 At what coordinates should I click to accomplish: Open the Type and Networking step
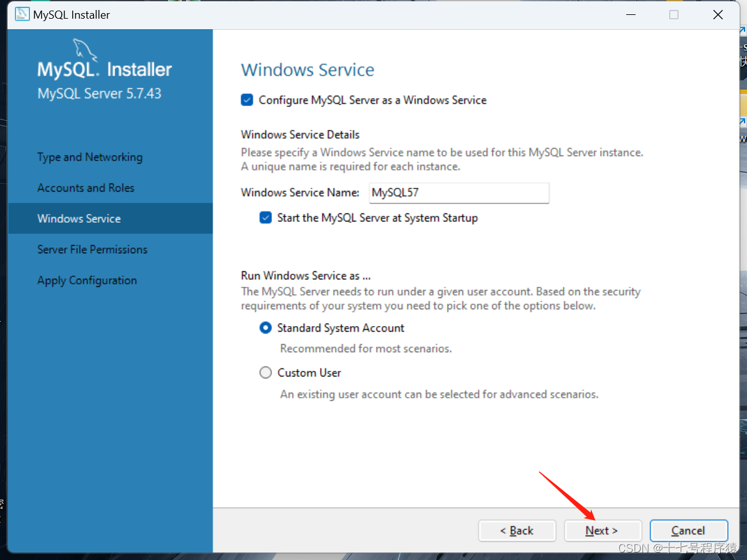90,157
